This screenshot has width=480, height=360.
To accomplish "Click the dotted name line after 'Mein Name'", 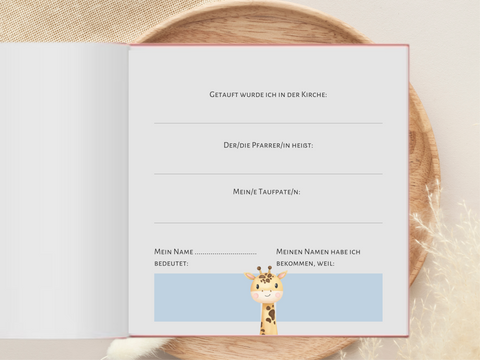I will pyautogui.click(x=226, y=254).
